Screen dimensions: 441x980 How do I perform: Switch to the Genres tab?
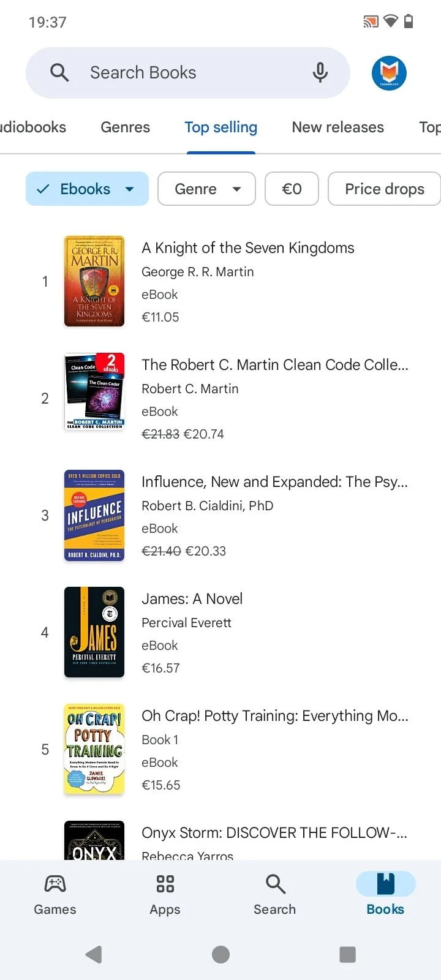[125, 127]
